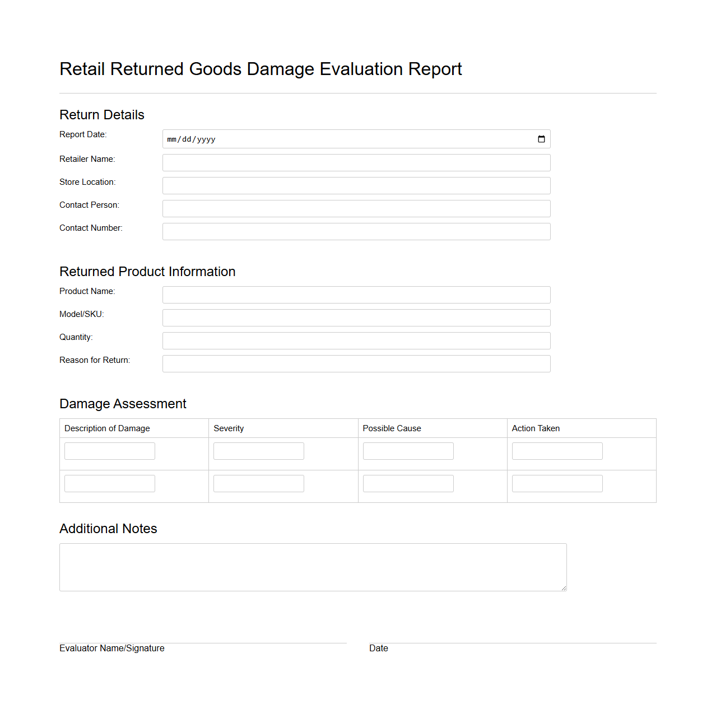Select first Action Taken input box
716x728 pixels.
pos(557,451)
